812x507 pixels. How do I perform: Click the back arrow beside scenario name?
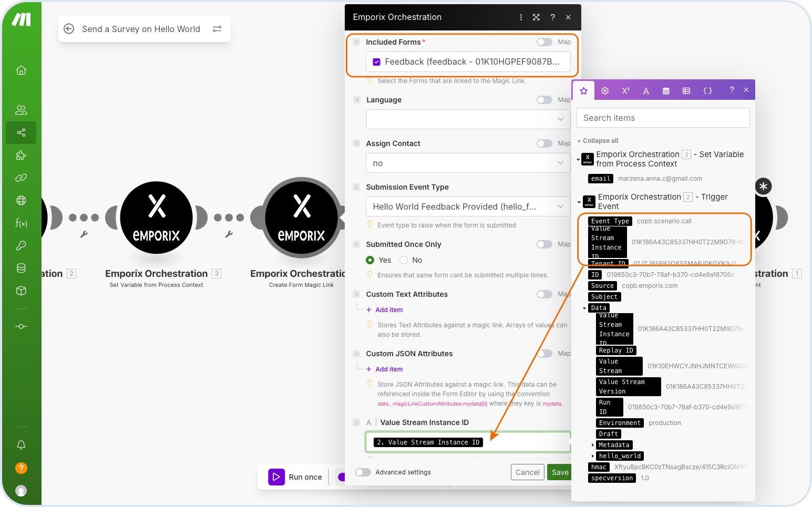69,29
